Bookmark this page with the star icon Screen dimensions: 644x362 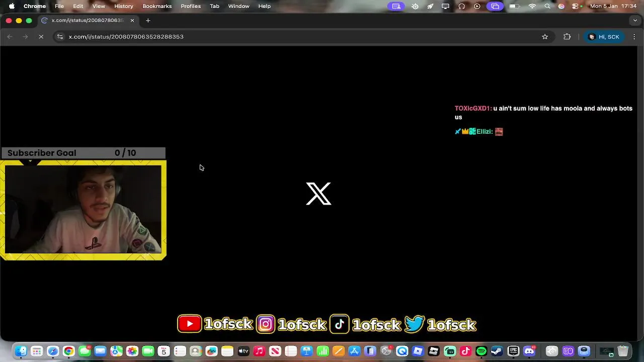(545, 37)
